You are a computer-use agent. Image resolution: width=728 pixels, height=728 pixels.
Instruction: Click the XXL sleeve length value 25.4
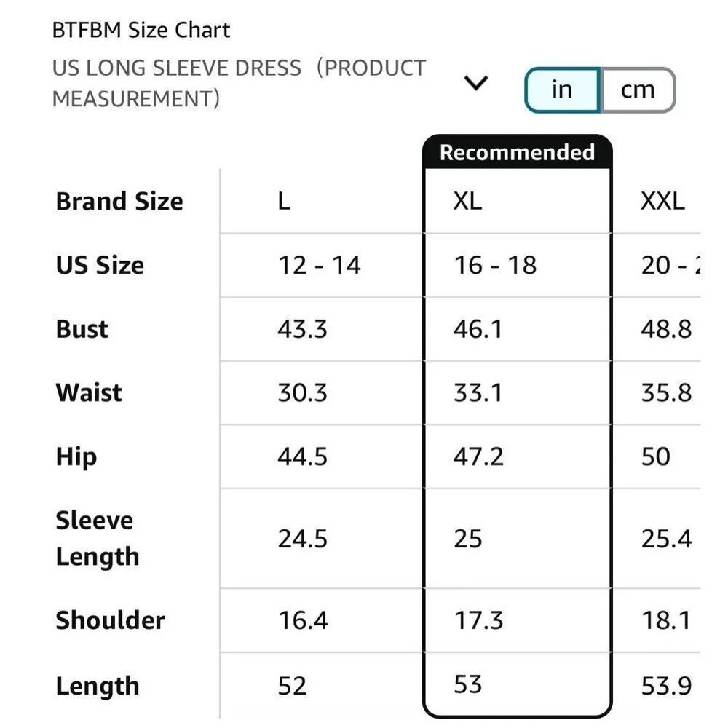[666, 539]
